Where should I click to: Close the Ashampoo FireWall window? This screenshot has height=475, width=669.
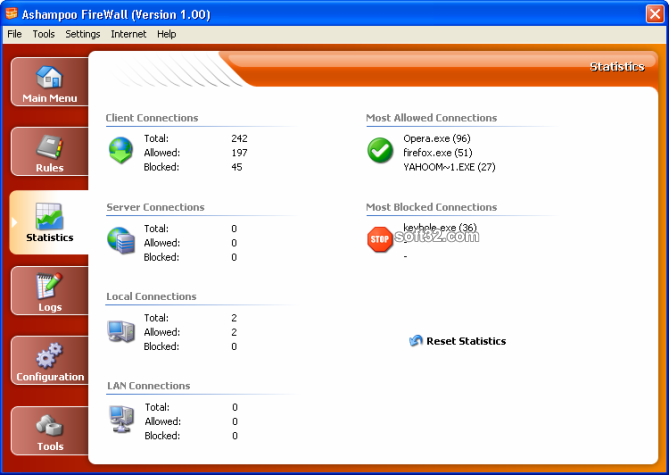654,14
